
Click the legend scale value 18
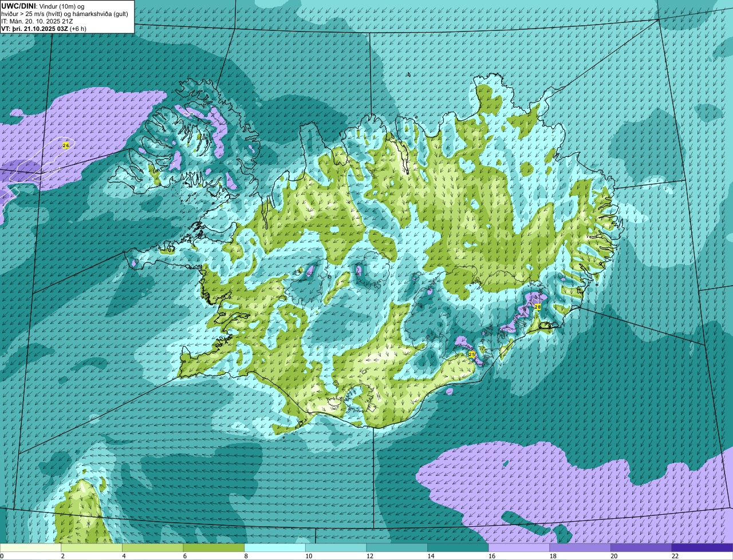[553, 556]
